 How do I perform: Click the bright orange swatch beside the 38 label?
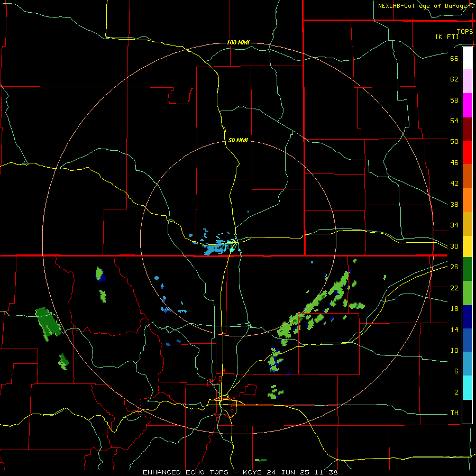click(x=467, y=200)
